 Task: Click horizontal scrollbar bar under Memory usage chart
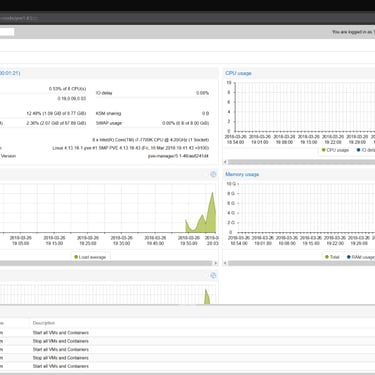301,263
